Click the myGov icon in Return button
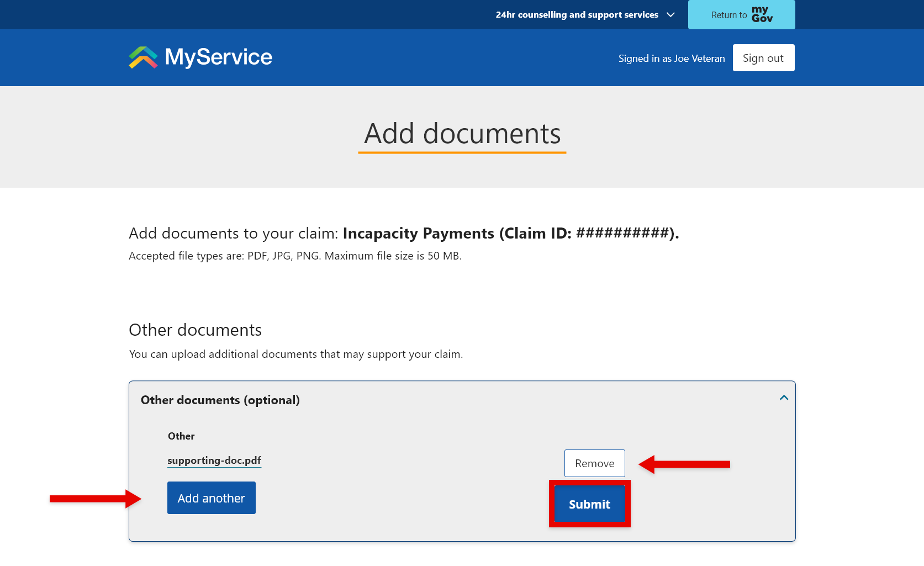The width and height of the screenshot is (924, 566). click(763, 14)
